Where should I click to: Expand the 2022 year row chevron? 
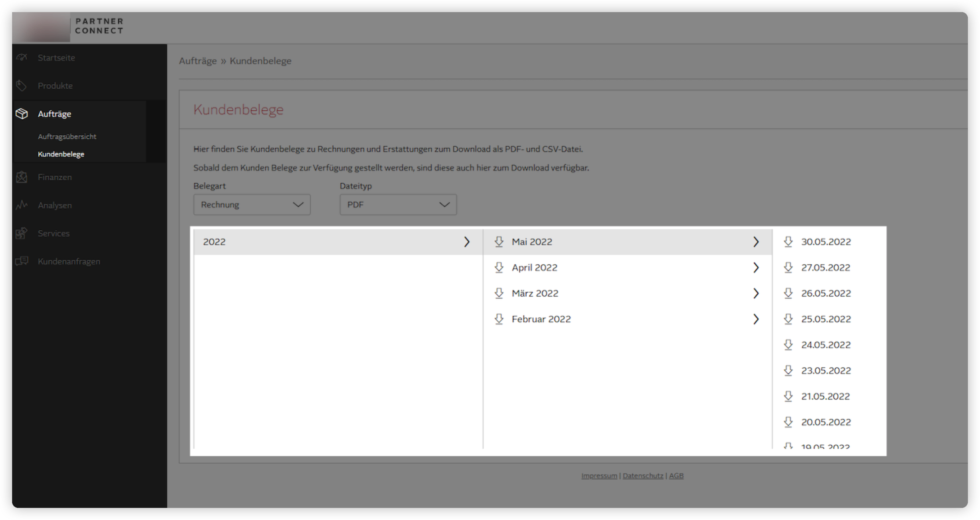(x=467, y=242)
